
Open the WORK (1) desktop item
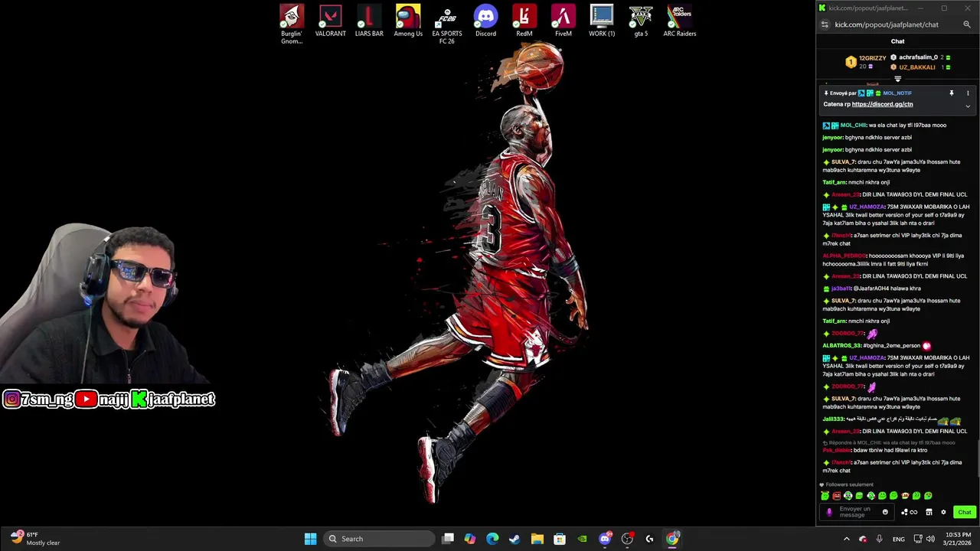pyautogui.click(x=602, y=21)
